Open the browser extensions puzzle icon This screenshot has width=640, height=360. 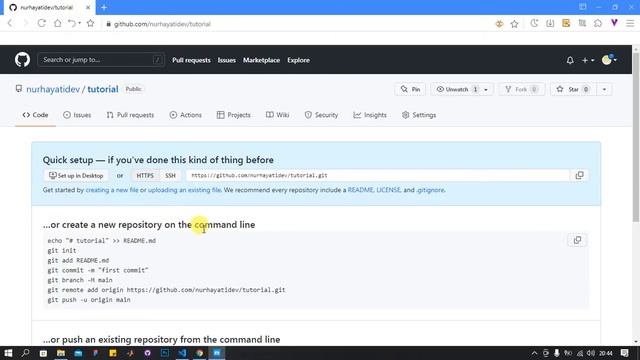[598, 24]
